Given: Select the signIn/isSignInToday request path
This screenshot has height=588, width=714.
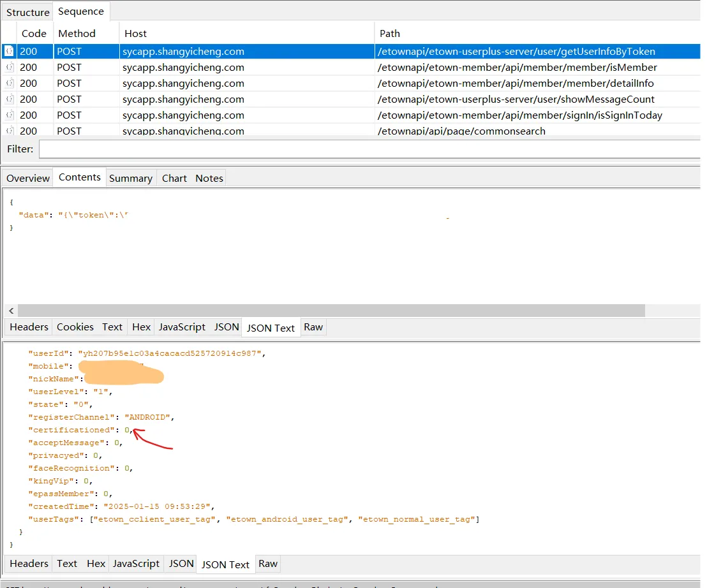Looking at the screenshot, I should [520, 115].
